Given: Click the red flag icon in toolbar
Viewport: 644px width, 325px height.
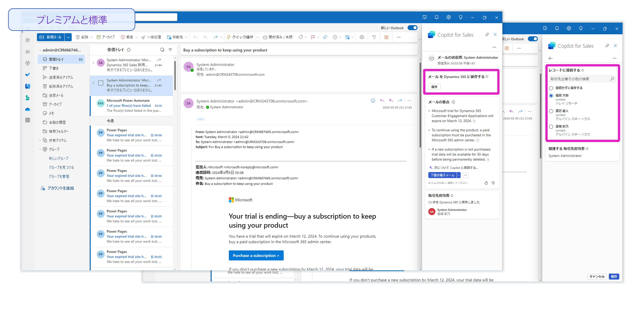Looking at the screenshot, I should coord(313,37).
